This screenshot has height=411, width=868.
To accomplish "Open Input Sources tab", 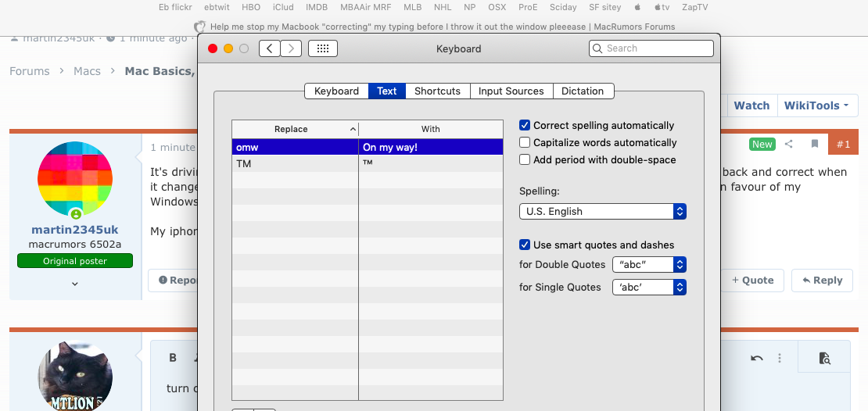I will [511, 91].
